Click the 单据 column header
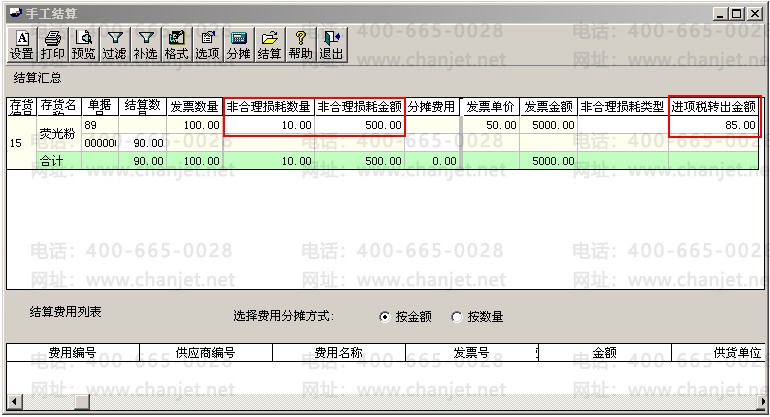This screenshot has height=417, width=770. 100,107
